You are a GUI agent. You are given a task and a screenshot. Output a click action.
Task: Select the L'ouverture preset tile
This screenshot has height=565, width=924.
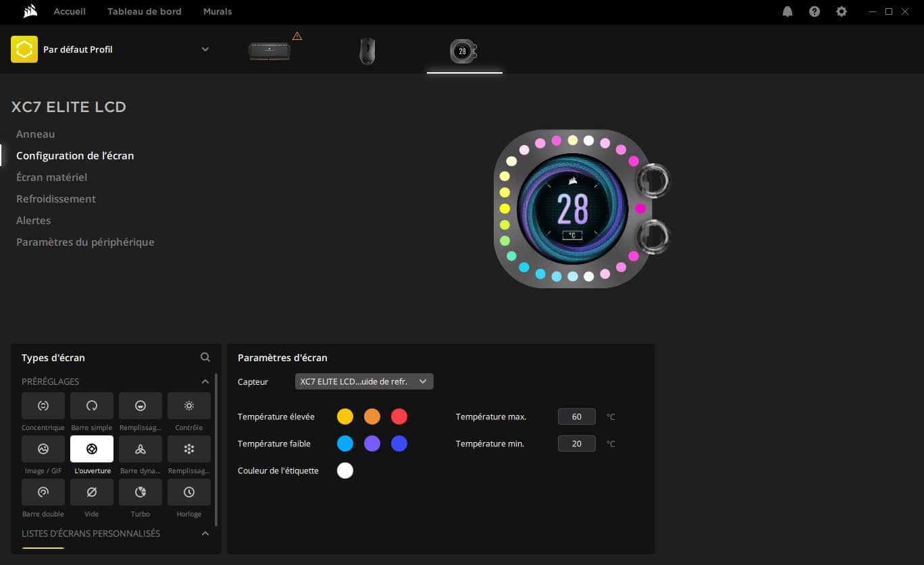pos(92,449)
